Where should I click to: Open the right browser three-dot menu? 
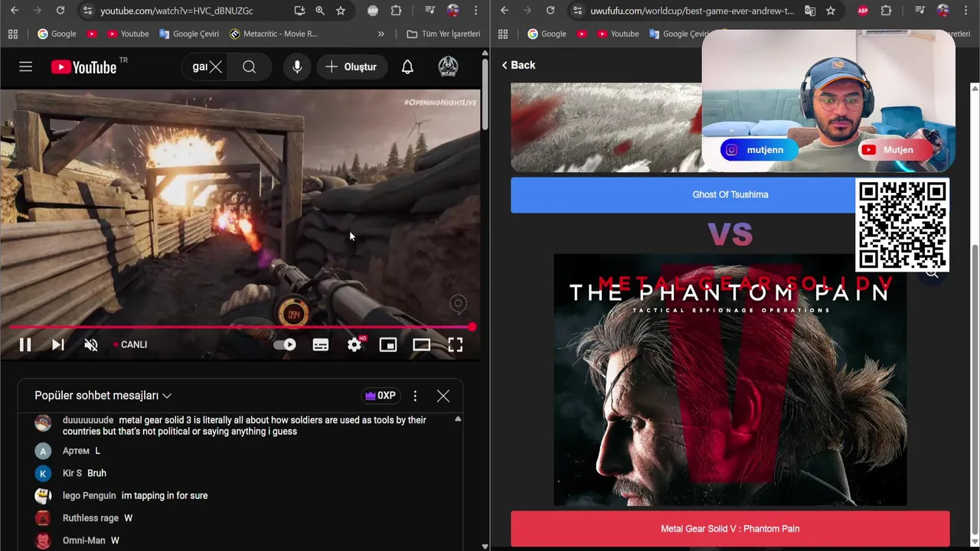[966, 11]
